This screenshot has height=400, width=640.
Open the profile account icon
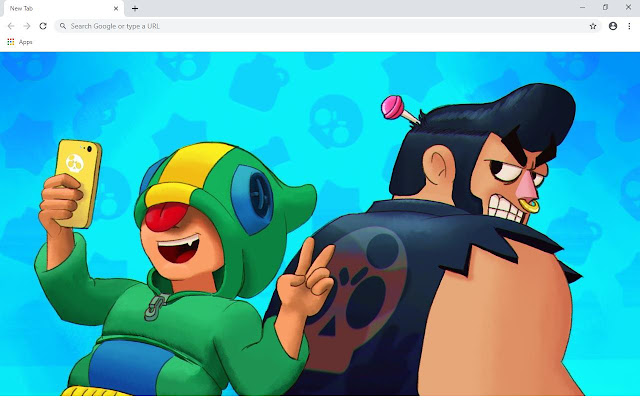tap(613, 26)
